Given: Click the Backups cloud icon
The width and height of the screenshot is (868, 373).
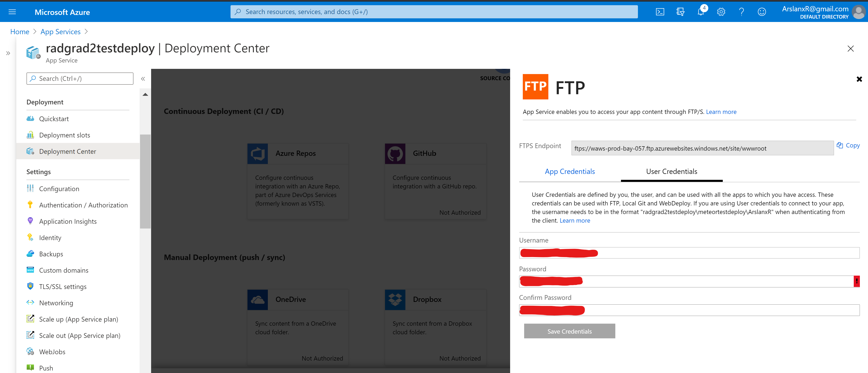Looking at the screenshot, I should 30,254.
